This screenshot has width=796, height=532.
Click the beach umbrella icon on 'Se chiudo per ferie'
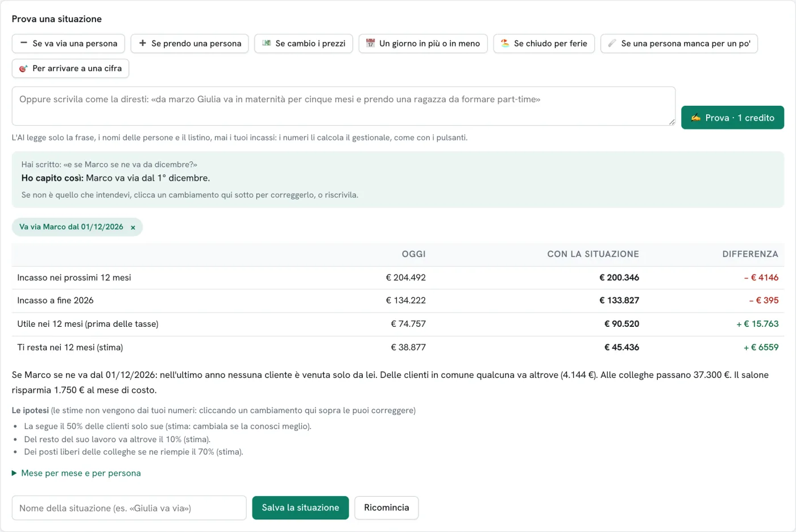(x=505, y=43)
